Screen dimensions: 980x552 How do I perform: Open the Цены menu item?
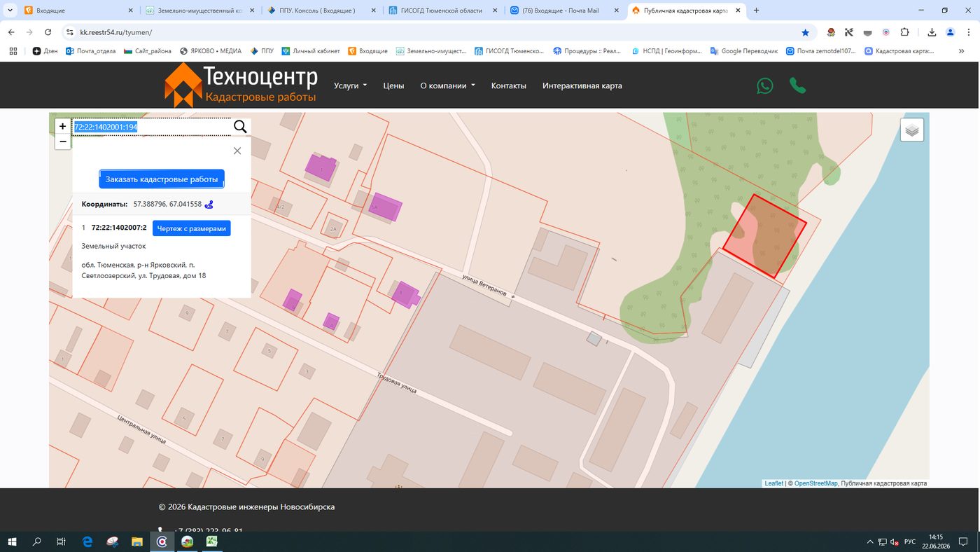393,85
